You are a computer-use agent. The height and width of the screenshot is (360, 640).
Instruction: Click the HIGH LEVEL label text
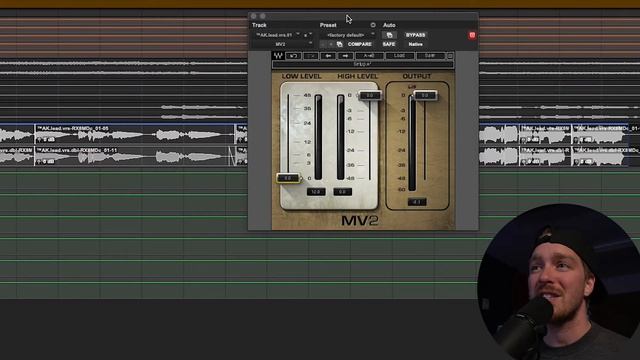358,76
